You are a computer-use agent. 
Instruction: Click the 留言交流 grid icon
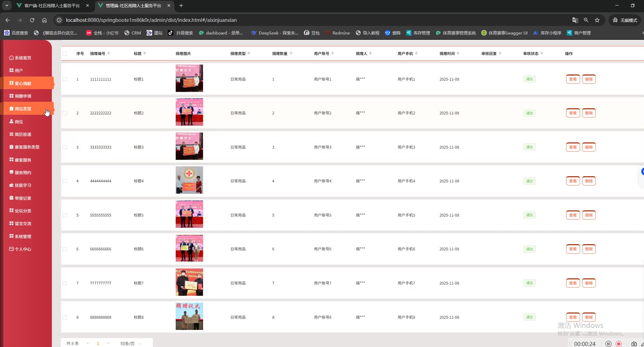coord(11,223)
